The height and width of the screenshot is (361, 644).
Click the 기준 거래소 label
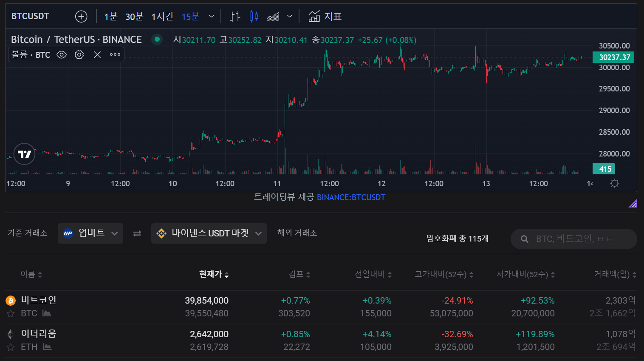tap(28, 233)
